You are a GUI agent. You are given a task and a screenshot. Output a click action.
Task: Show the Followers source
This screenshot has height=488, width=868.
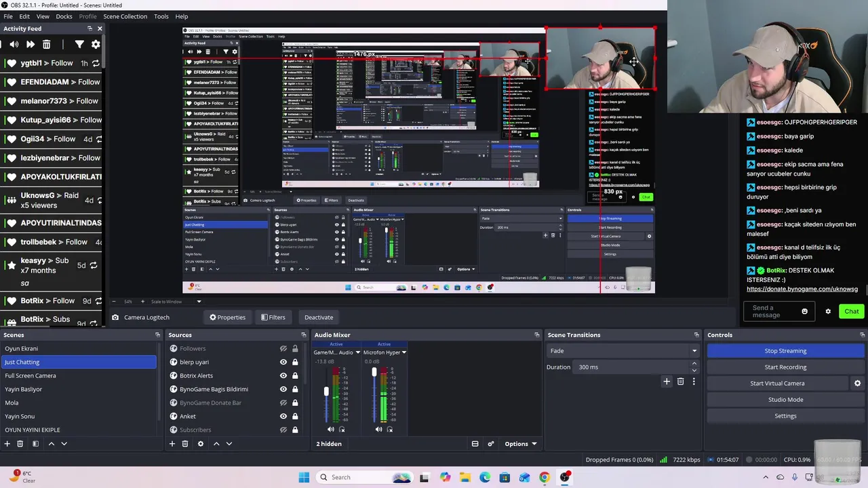[x=283, y=348]
